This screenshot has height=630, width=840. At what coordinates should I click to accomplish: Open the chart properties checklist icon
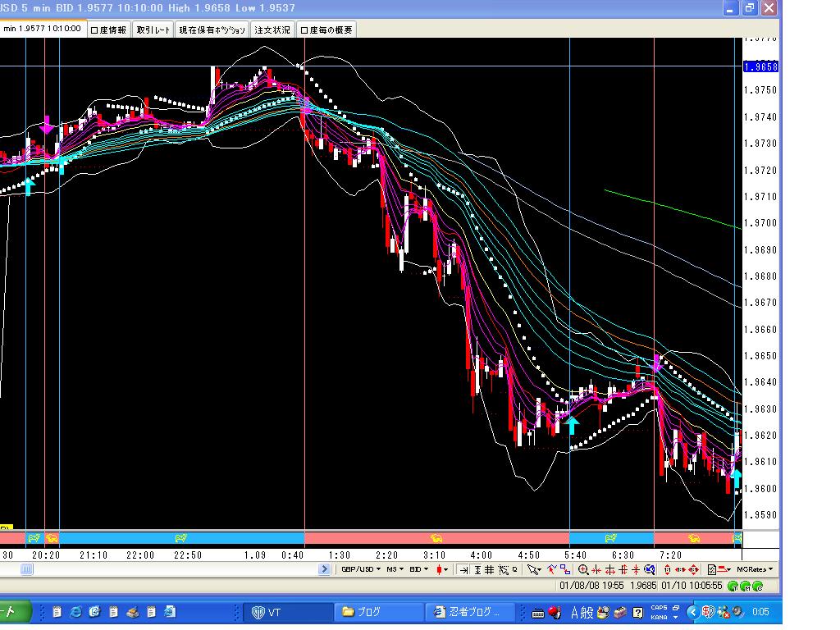point(711,569)
